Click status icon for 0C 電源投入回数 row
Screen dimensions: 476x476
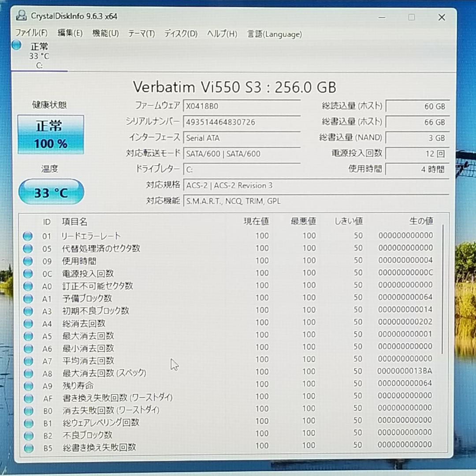[x=28, y=274]
